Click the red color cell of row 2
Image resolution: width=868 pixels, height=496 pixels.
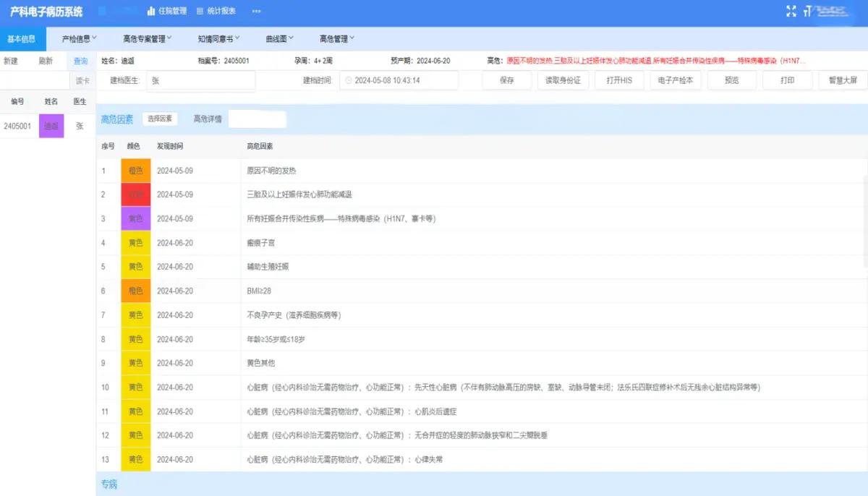tap(136, 194)
